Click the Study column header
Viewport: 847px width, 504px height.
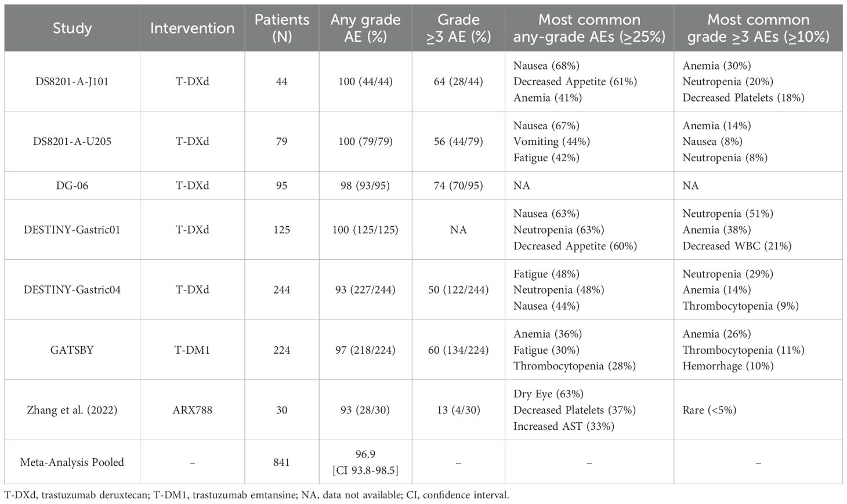[x=72, y=28]
